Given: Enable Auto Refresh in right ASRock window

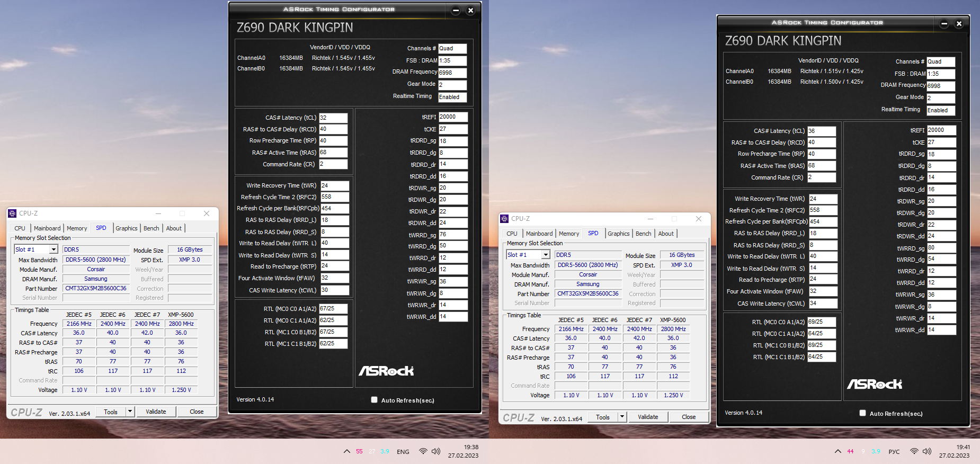Looking at the screenshot, I should pyautogui.click(x=863, y=413).
